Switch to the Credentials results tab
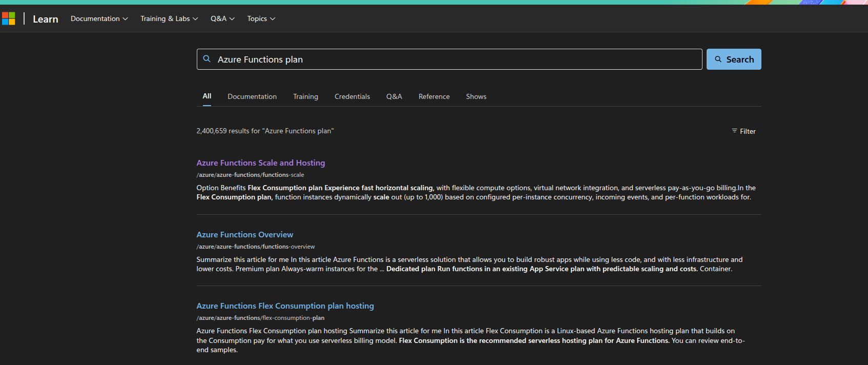The width and height of the screenshot is (868, 365). 352,96
